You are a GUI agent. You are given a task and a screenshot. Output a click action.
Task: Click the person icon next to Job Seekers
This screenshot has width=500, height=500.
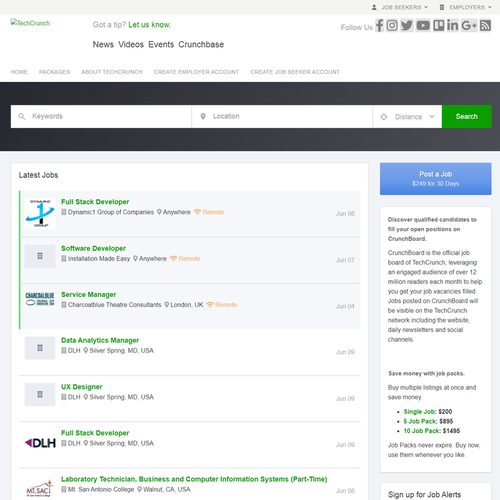click(x=374, y=7)
